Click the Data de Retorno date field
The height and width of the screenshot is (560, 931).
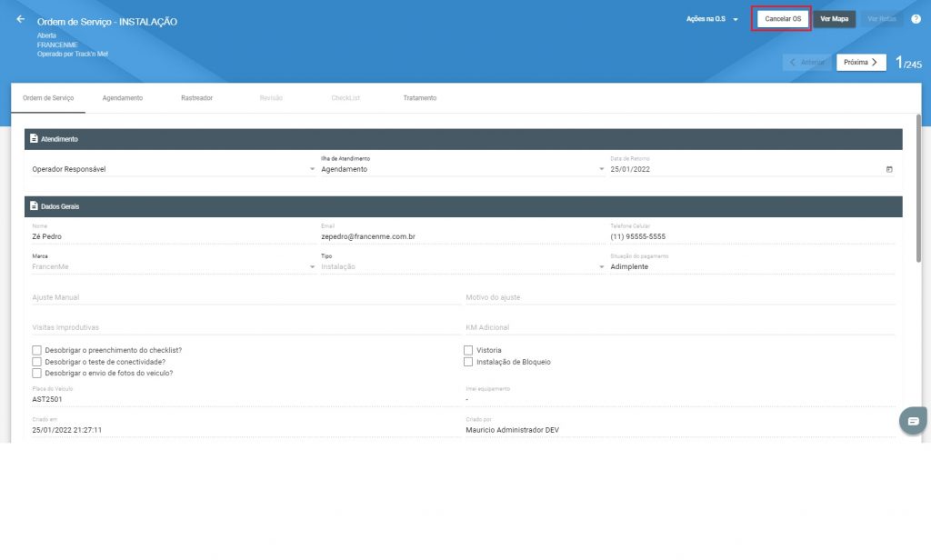pyautogui.click(x=752, y=169)
